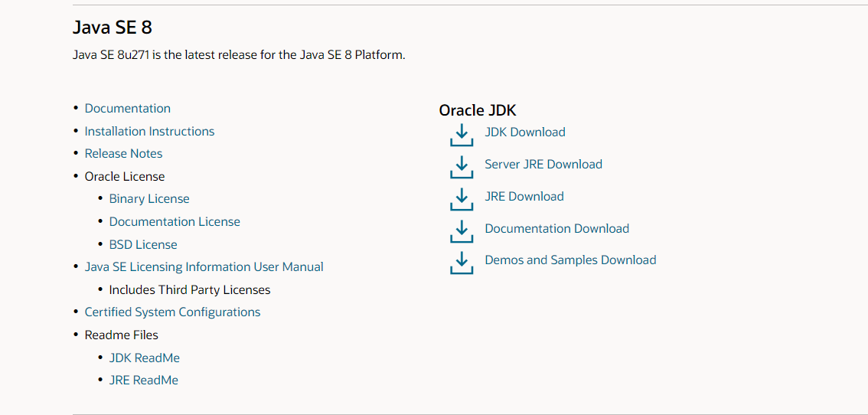This screenshot has width=868, height=415.
Task: Click the download icon beside JDK Download
Action: click(462, 136)
